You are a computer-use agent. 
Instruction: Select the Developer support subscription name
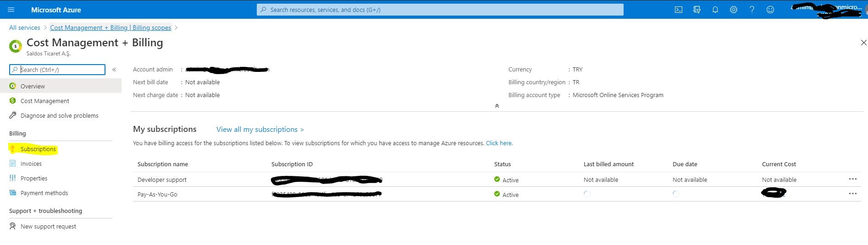tap(162, 180)
